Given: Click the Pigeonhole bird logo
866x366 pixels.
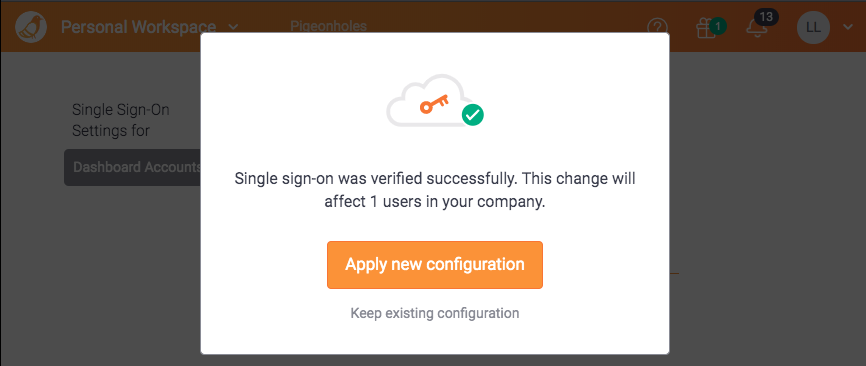Looking at the screenshot, I should click(31, 27).
